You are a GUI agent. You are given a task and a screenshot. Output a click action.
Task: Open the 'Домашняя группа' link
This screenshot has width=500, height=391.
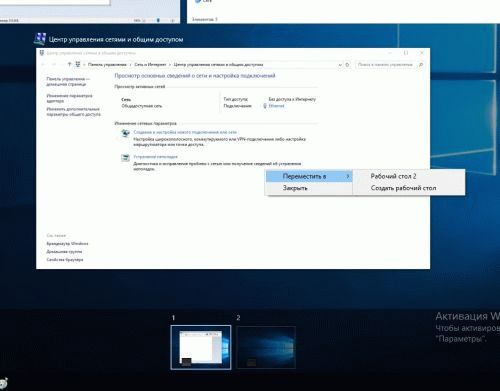(64, 252)
